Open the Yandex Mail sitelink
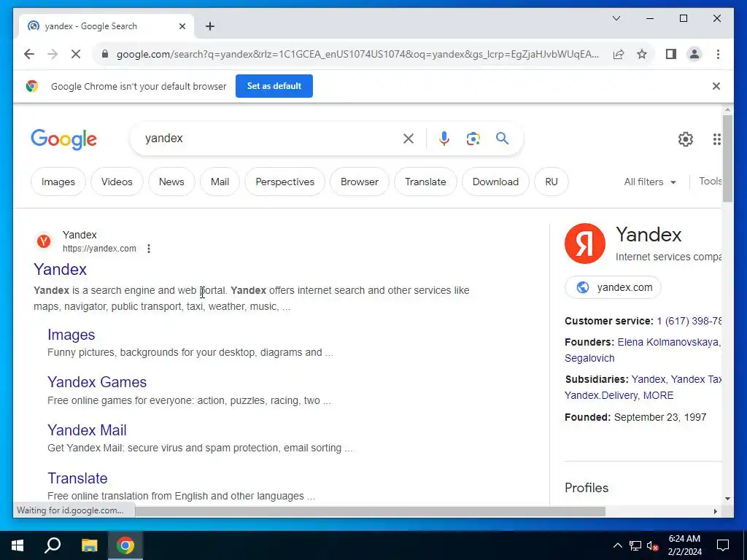Image resolution: width=747 pixels, height=560 pixels. coord(87,430)
